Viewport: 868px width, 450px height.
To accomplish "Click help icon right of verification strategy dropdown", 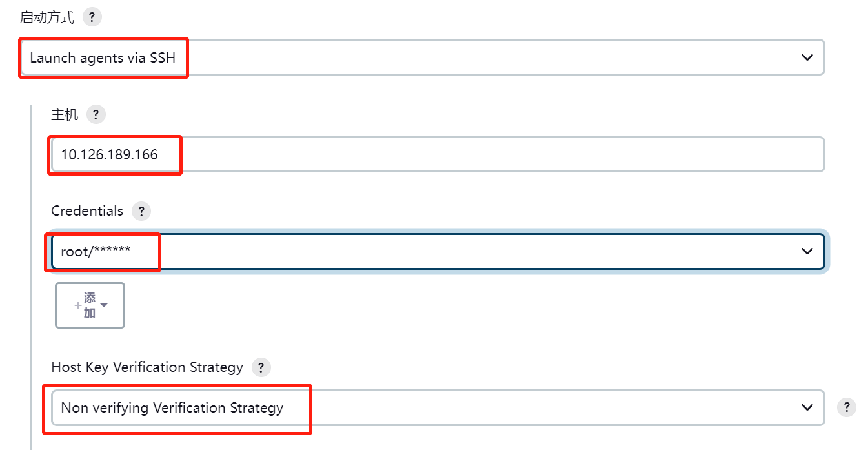I will point(846,407).
